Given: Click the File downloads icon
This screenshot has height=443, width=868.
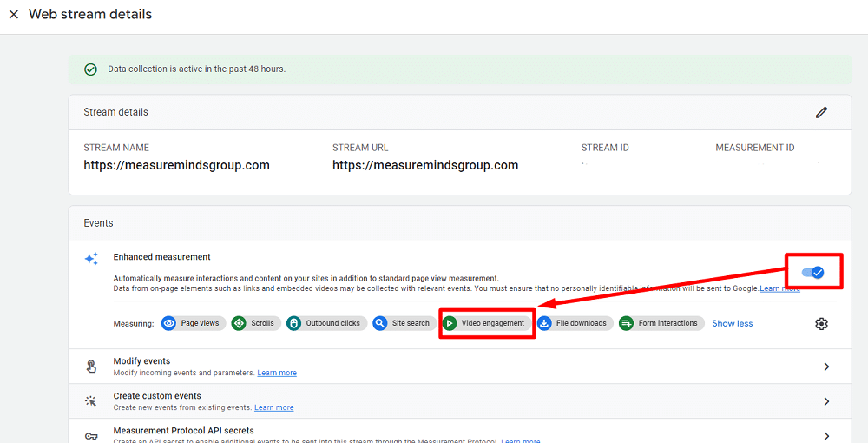Looking at the screenshot, I should pos(544,323).
